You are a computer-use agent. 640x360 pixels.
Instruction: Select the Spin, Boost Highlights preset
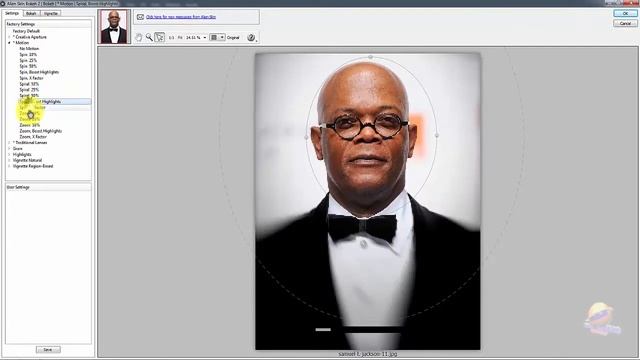(39, 72)
